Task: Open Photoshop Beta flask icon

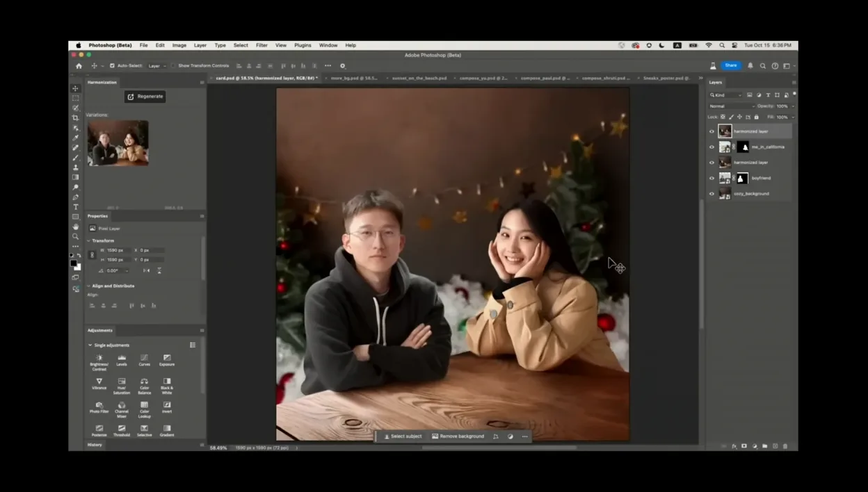Action: click(713, 66)
